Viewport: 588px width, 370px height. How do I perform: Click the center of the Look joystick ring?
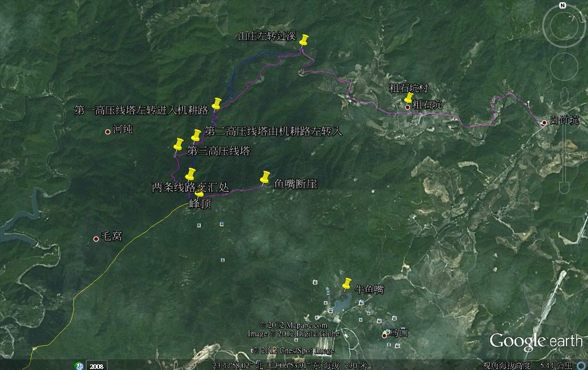click(x=563, y=27)
